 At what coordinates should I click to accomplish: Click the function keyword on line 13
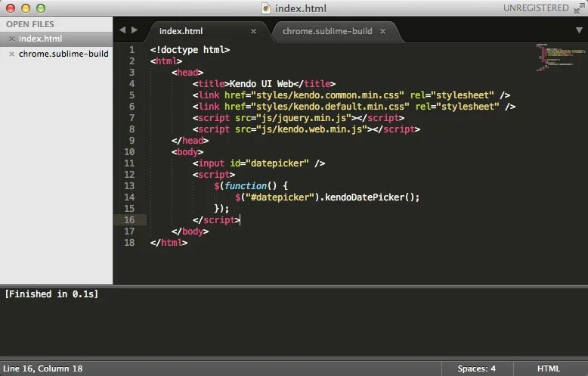(x=246, y=186)
